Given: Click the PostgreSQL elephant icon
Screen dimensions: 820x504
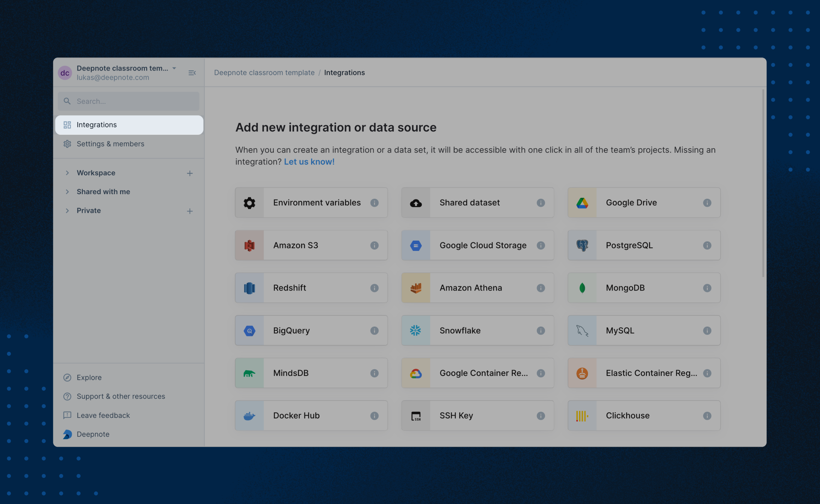Looking at the screenshot, I should click(x=582, y=245).
